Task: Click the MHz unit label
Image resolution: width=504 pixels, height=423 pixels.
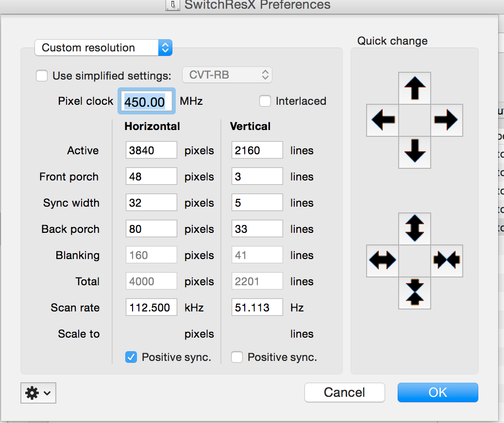Action: point(191,101)
